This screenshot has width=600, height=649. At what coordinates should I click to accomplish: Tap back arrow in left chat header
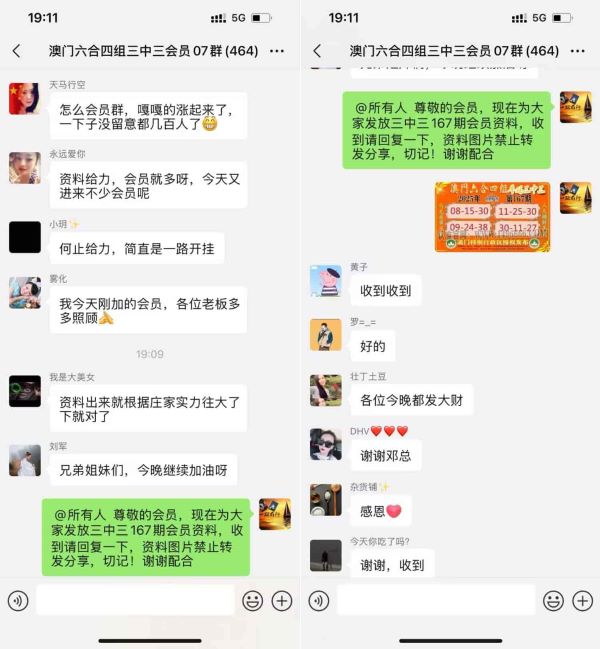(17, 51)
